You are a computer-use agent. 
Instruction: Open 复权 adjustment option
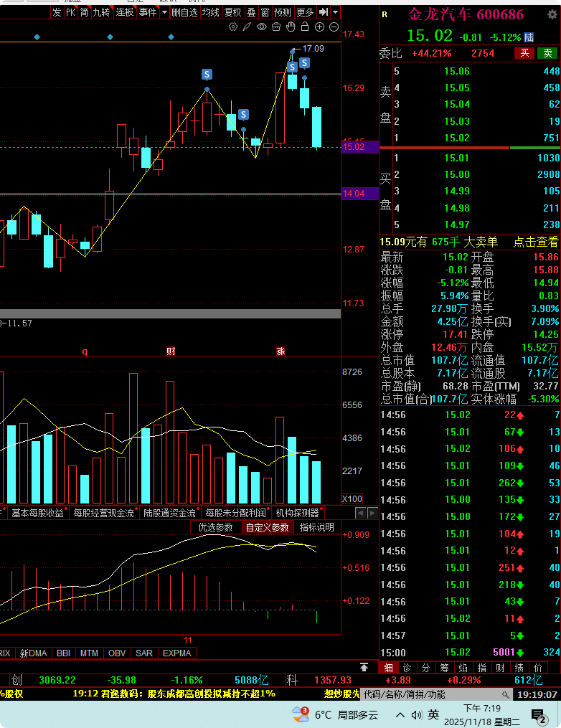tap(232, 12)
